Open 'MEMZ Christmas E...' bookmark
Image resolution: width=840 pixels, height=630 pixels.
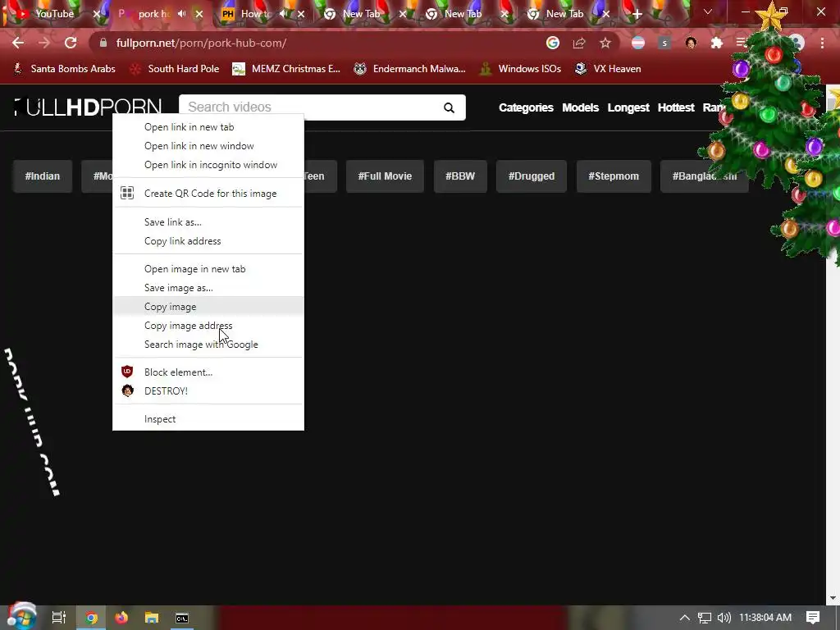coord(286,69)
